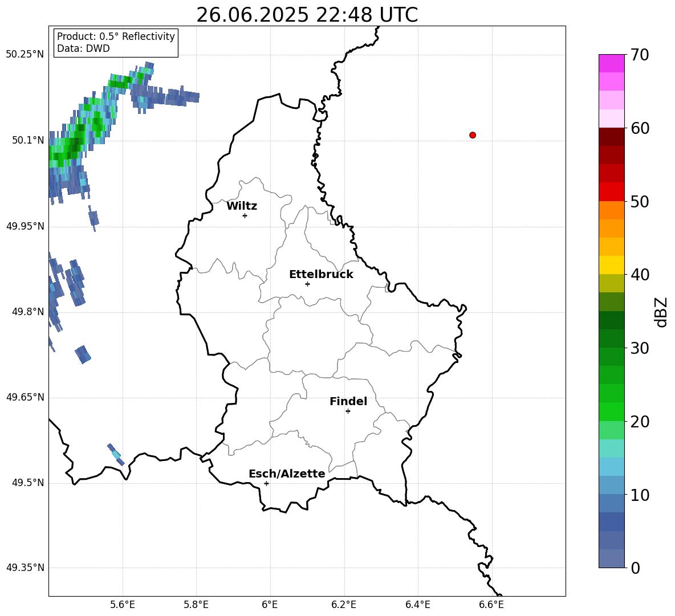Click the Data: DWD text
675x616 pixels.
(83, 48)
